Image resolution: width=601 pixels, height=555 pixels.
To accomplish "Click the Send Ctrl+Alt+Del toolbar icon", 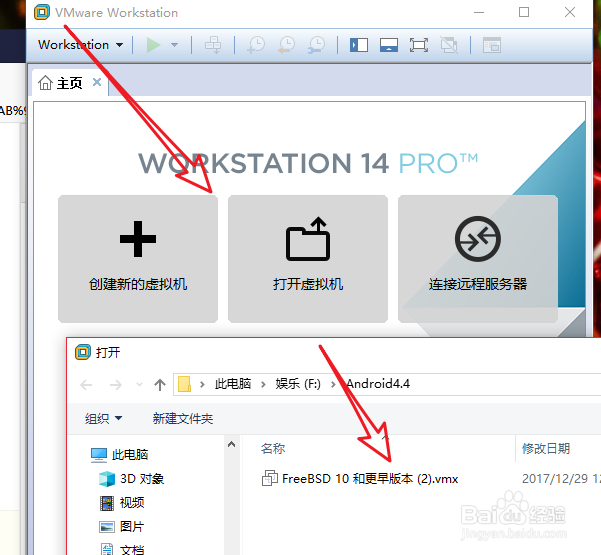I will click(x=213, y=45).
